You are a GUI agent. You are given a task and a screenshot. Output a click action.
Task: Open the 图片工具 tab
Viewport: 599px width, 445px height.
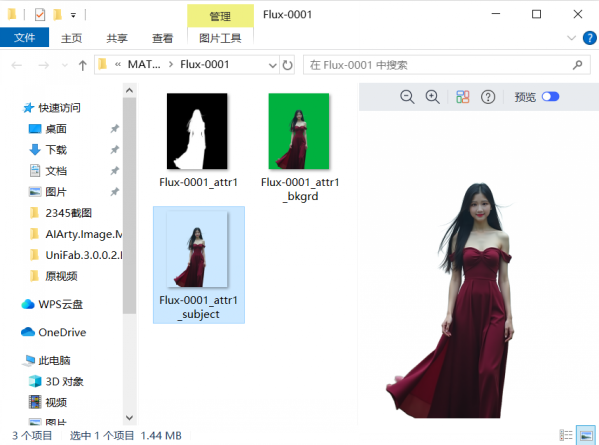click(x=220, y=38)
